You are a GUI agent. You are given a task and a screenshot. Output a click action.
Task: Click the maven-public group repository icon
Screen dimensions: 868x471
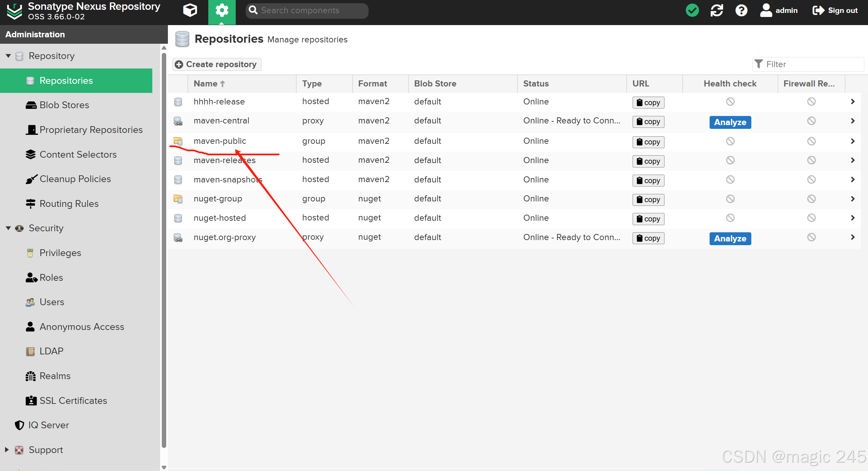[x=178, y=141]
